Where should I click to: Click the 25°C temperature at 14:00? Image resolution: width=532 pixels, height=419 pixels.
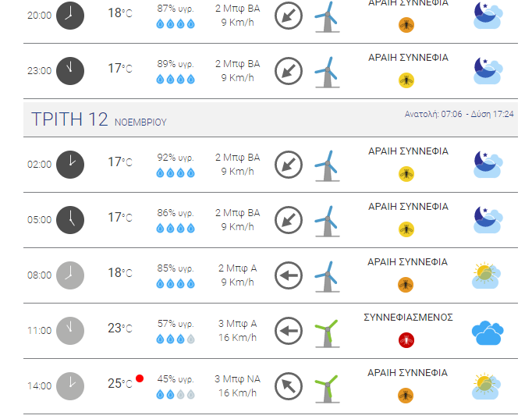pyautogui.click(x=120, y=384)
